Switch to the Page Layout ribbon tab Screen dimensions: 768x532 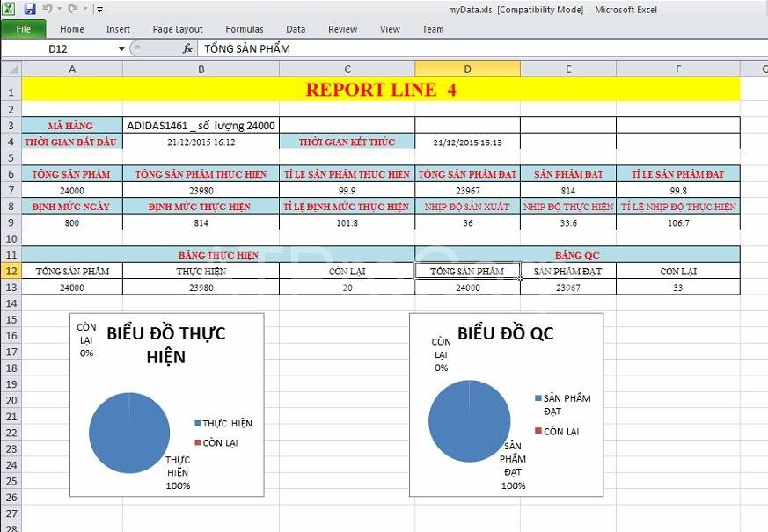pyautogui.click(x=178, y=29)
